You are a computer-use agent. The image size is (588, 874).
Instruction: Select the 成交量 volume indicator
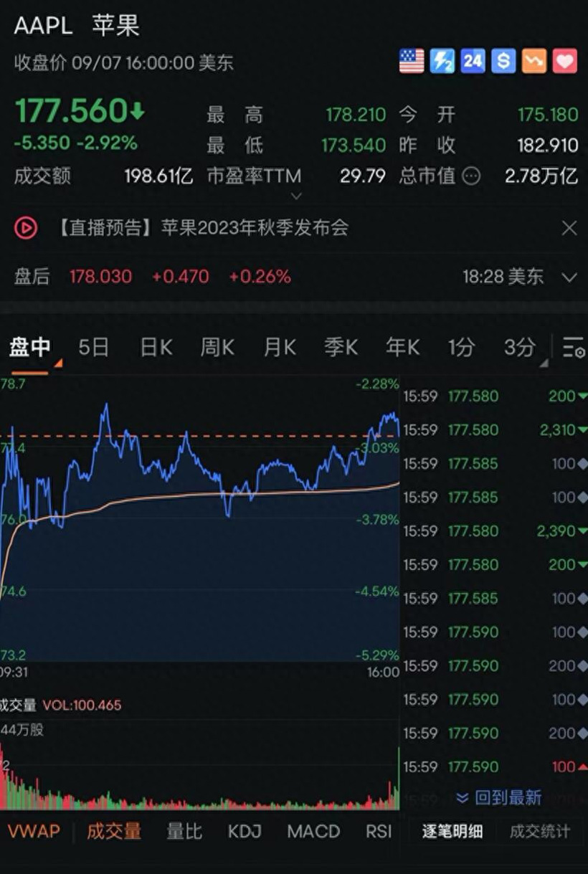(114, 832)
